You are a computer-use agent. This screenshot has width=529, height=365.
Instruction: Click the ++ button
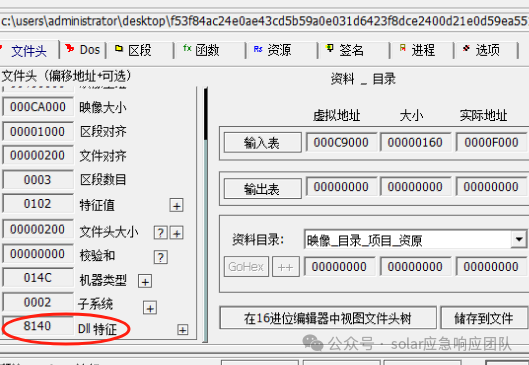point(286,267)
